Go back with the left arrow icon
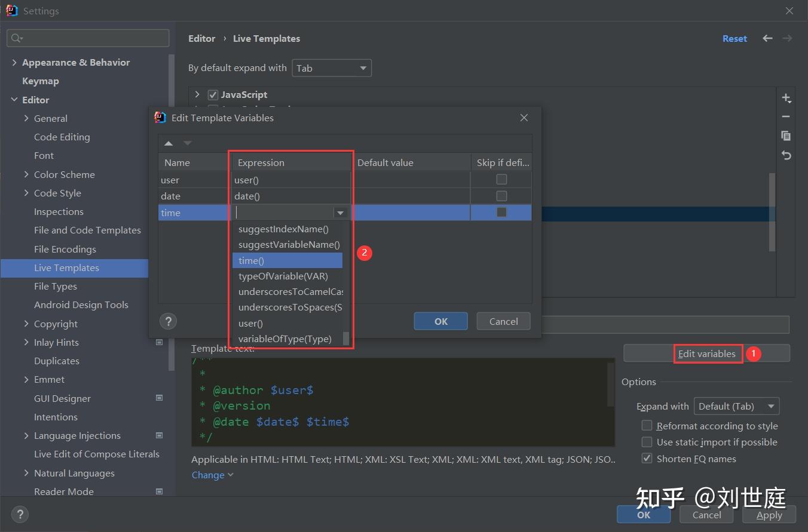 767,38
